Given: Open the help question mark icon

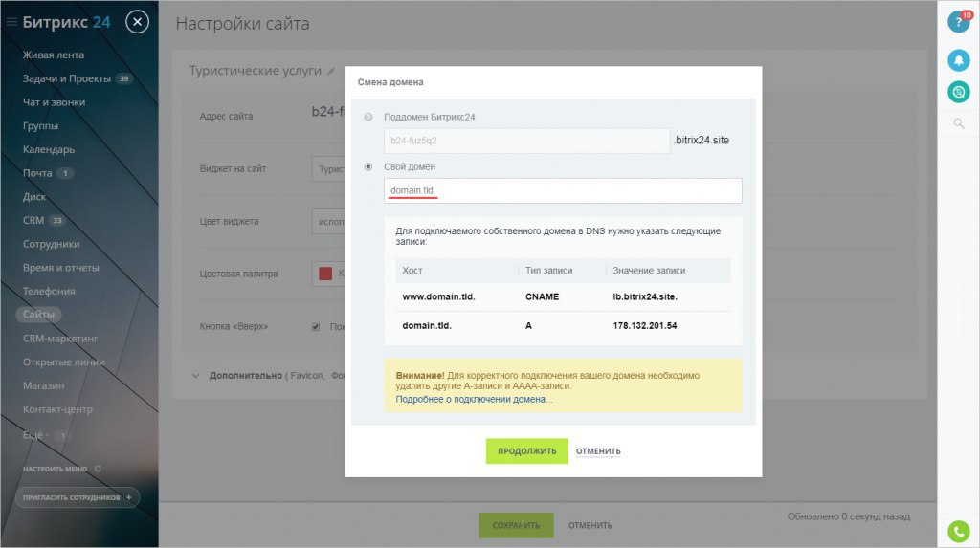Looking at the screenshot, I should (958, 22).
